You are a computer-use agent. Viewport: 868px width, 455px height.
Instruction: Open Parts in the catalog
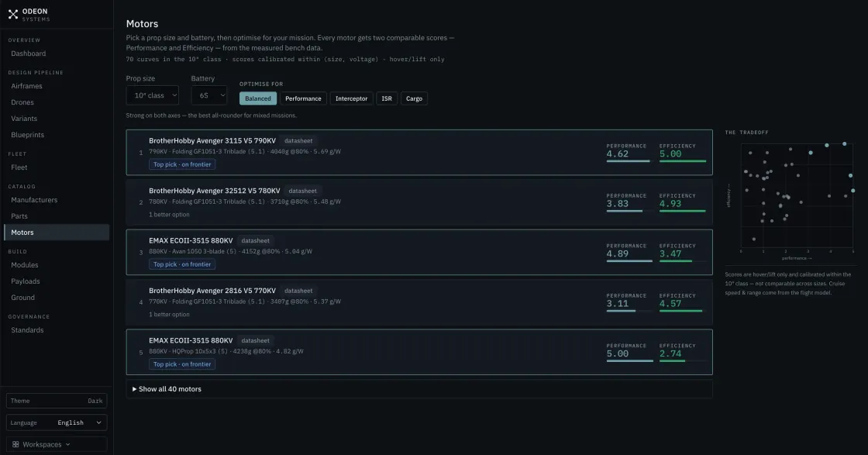click(19, 216)
